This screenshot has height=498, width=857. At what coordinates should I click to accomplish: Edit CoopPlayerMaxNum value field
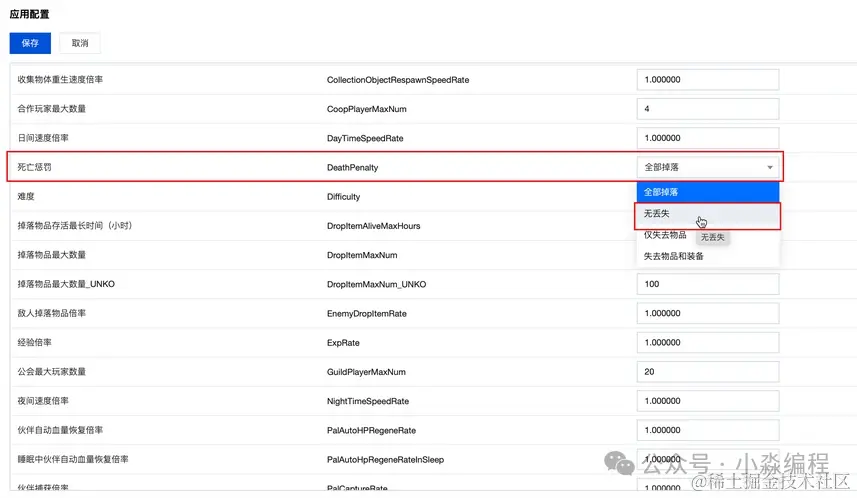[708, 109]
